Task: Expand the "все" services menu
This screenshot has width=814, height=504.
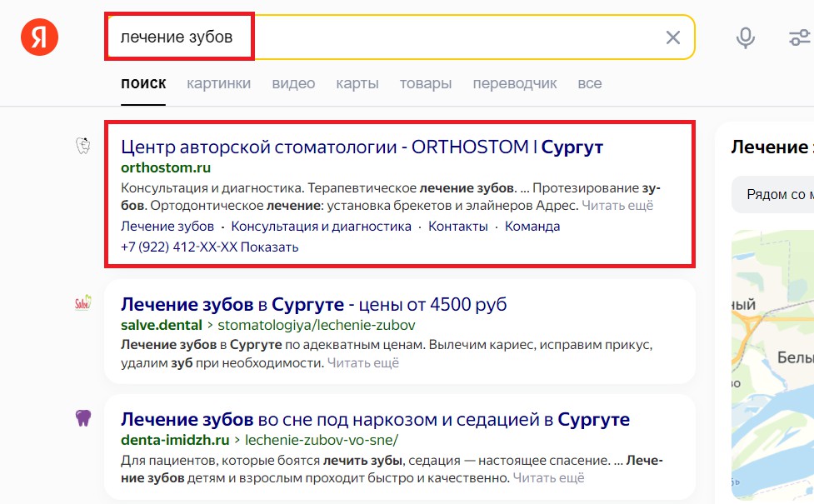Action: 589,83
